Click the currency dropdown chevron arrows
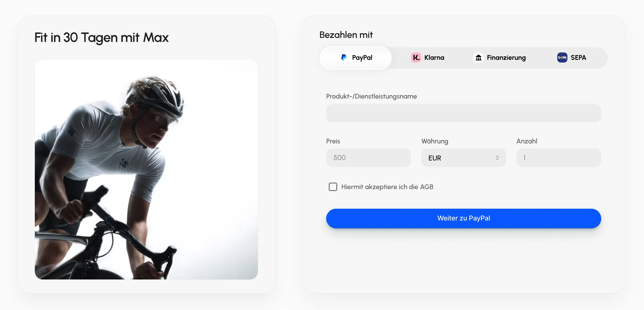644x310 pixels. (x=497, y=158)
